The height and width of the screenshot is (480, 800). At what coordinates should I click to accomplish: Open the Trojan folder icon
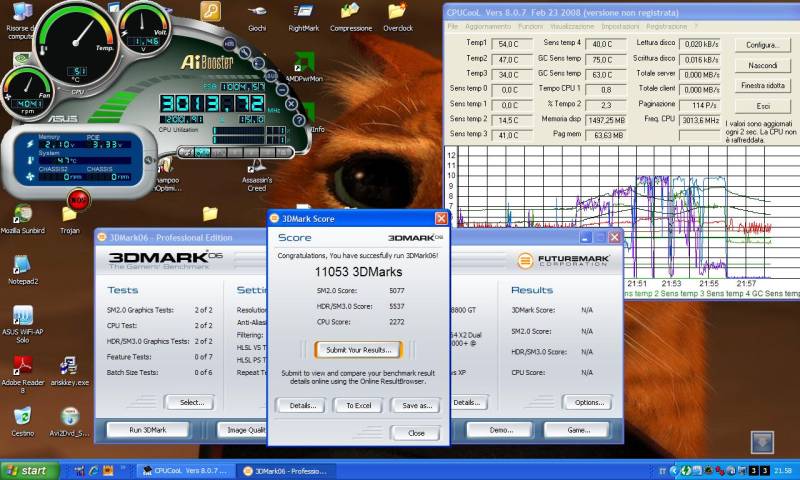click(69, 219)
